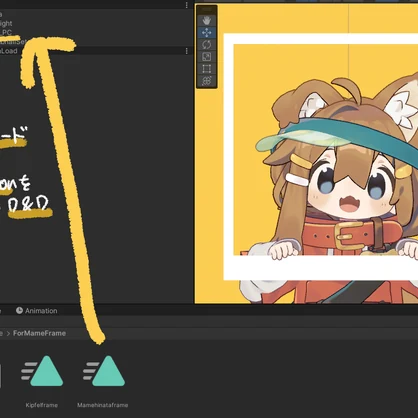Click the ForMameFrame breadcrumb folder
418x418 pixels.
pyautogui.click(x=39, y=333)
